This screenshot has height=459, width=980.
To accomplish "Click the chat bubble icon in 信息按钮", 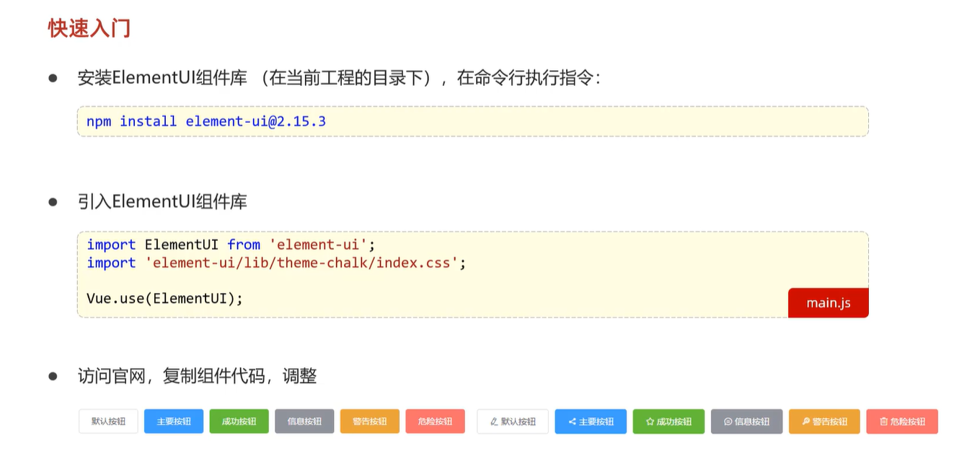I will 728,421.
